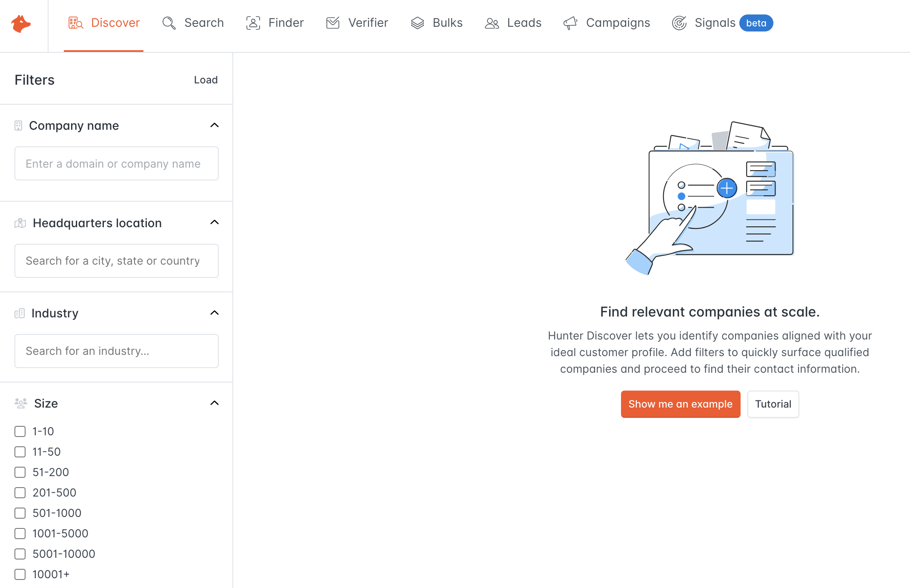Check the 1-10 company size box
This screenshot has width=910, height=588.
(x=20, y=431)
